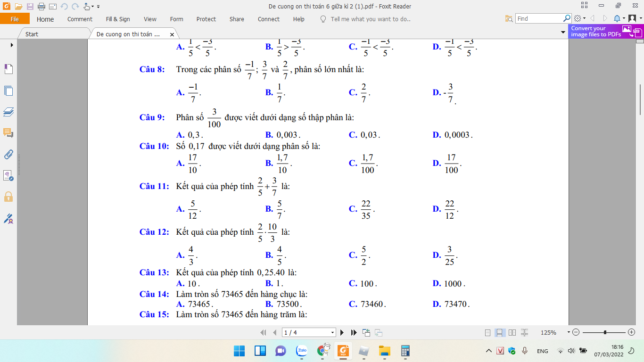Toggle ribbon display options icon in title bar
The image size is (644, 362).
(x=585, y=6)
